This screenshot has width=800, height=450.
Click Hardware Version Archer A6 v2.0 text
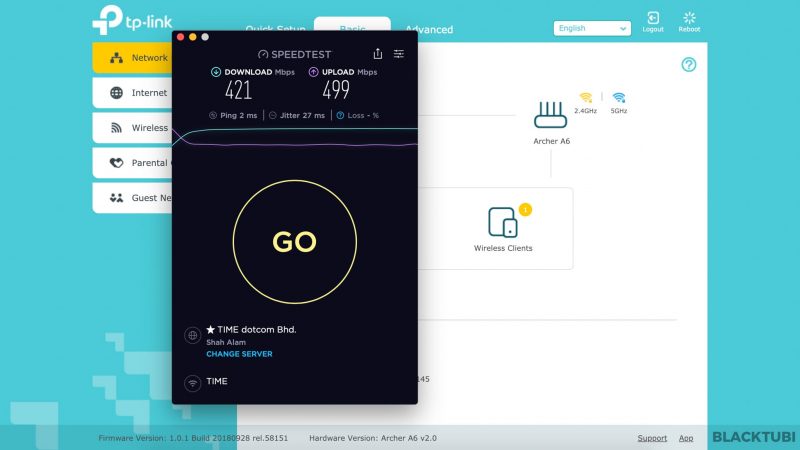tap(373, 438)
